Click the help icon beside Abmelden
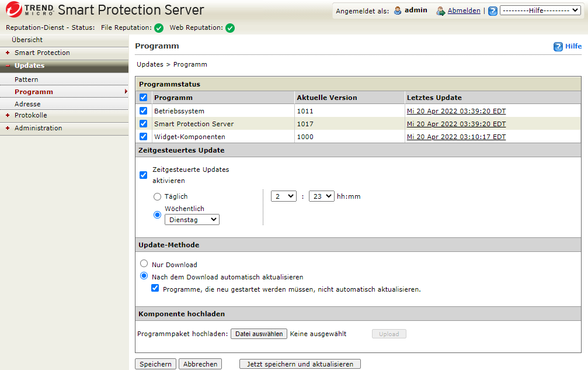The image size is (588, 370). (493, 11)
